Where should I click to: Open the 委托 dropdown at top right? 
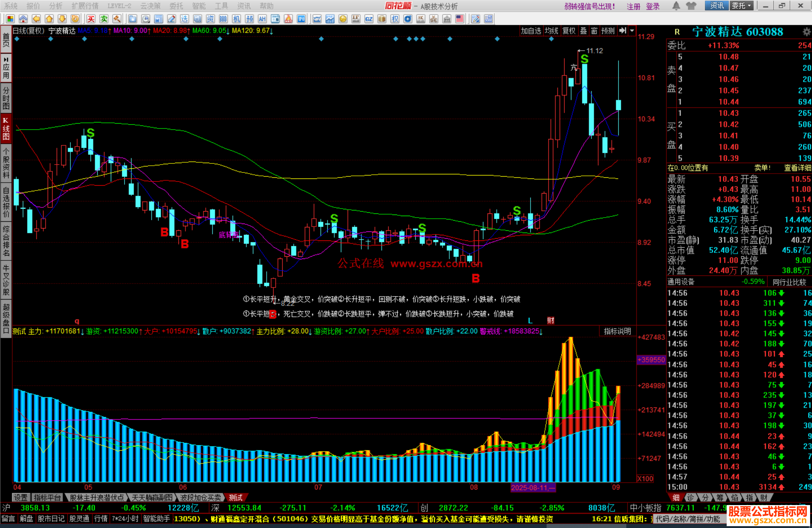coord(742,6)
